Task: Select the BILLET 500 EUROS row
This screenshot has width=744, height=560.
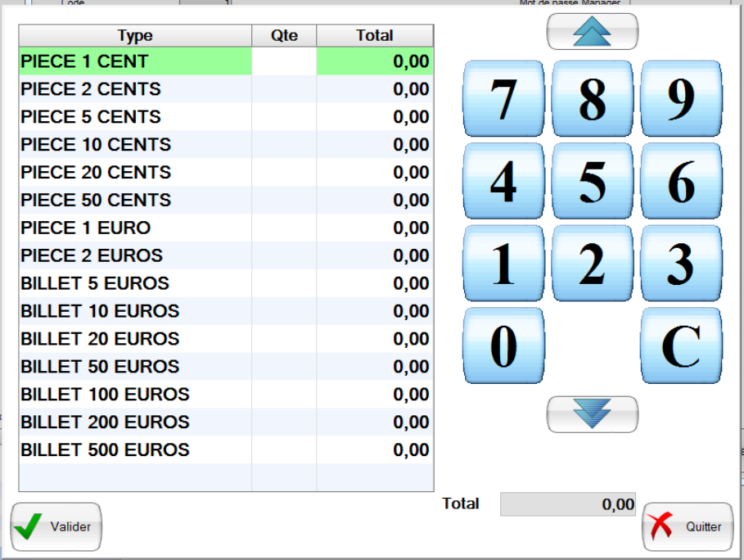Action: click(135, 450)
